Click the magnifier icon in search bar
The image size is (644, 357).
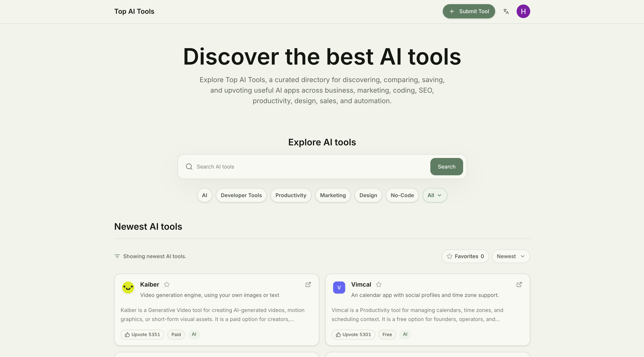[189, 167]
